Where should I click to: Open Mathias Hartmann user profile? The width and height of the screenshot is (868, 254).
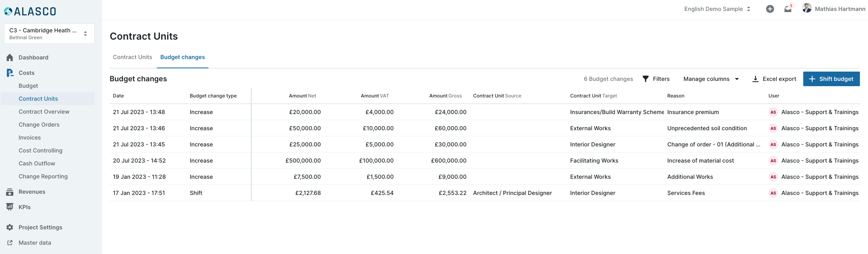click(x=834, y=9)
